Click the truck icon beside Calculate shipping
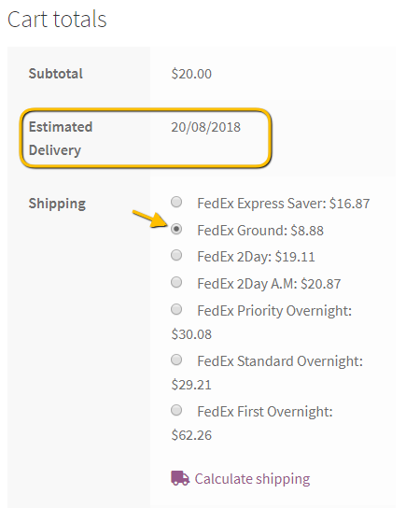Screen dimensions: 420x508 180,478
